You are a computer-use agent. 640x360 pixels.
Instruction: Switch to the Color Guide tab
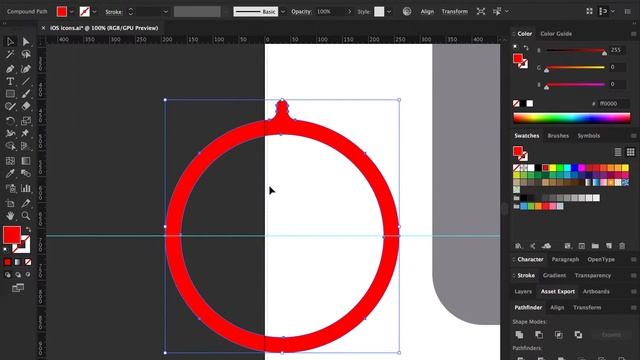click(x=556, y=34)
